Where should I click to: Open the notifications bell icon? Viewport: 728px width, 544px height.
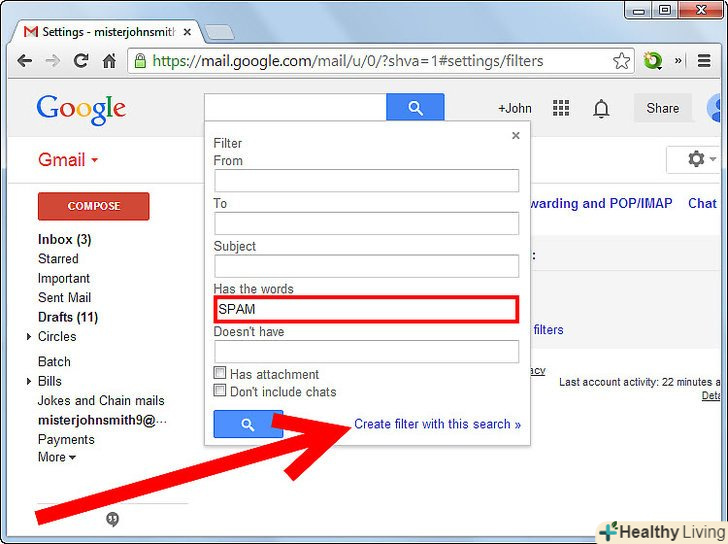(x=601, y=109)
